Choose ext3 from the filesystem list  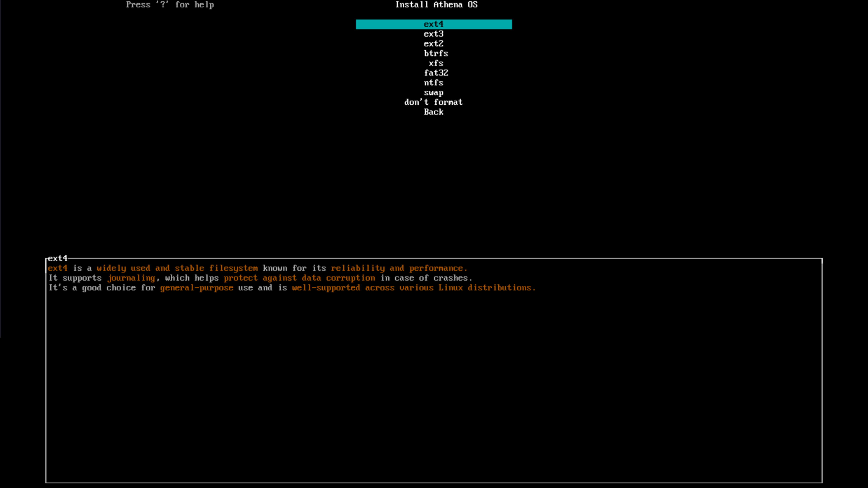click(x=433, y=34)
